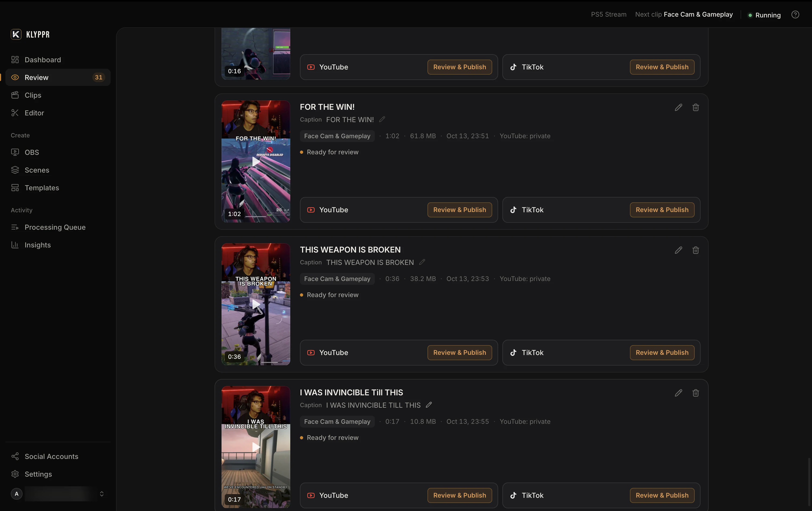812x511 pixels.
Task: Edit the I WAS INVINCIBLE TILL THIS caption pencil
Action: point(429,405)
